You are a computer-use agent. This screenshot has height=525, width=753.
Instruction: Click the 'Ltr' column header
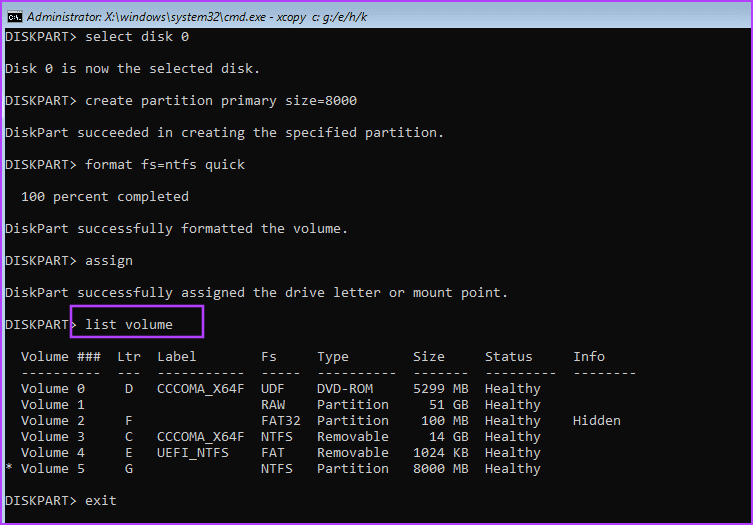(x=129, y=356)
